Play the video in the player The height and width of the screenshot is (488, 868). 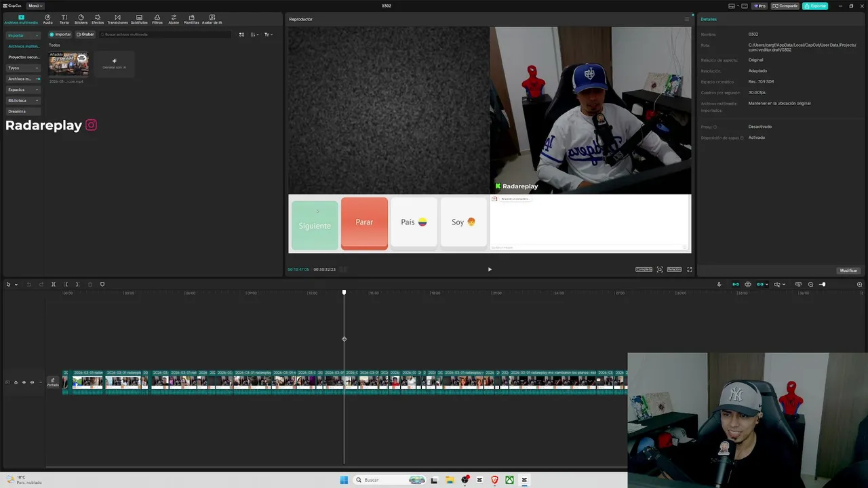(x=490, y=269)
